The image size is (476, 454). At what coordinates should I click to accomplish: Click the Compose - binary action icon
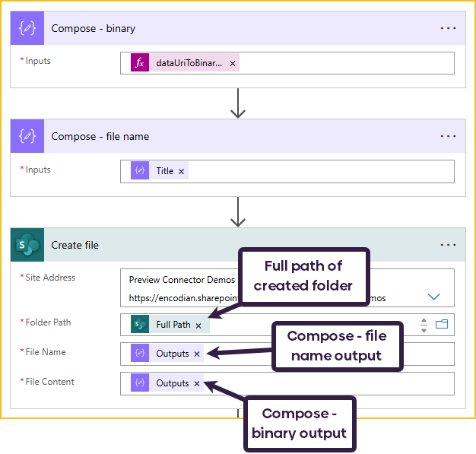[27, 28]
